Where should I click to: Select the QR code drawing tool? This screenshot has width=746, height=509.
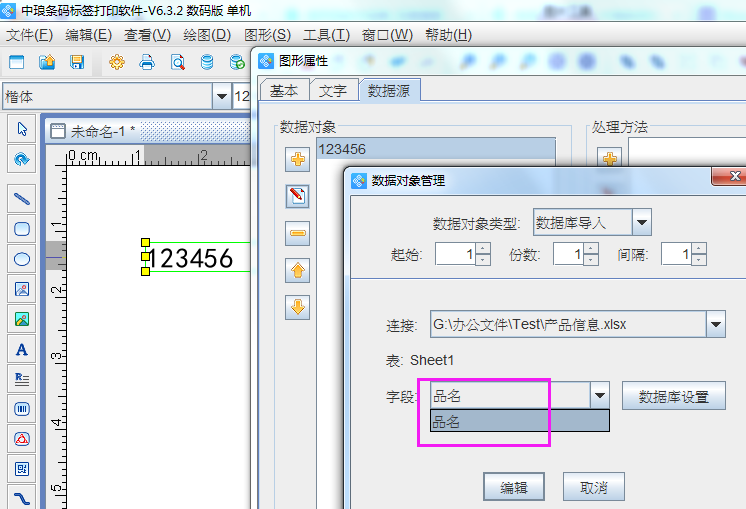point(21,468)
